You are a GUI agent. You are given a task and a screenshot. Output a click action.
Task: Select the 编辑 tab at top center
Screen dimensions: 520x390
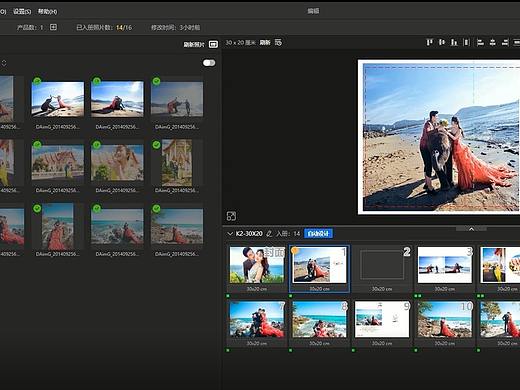(313, 11)
